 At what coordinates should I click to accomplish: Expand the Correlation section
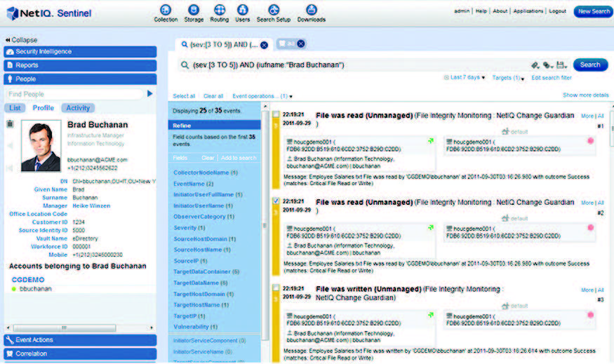click(80, 353)
